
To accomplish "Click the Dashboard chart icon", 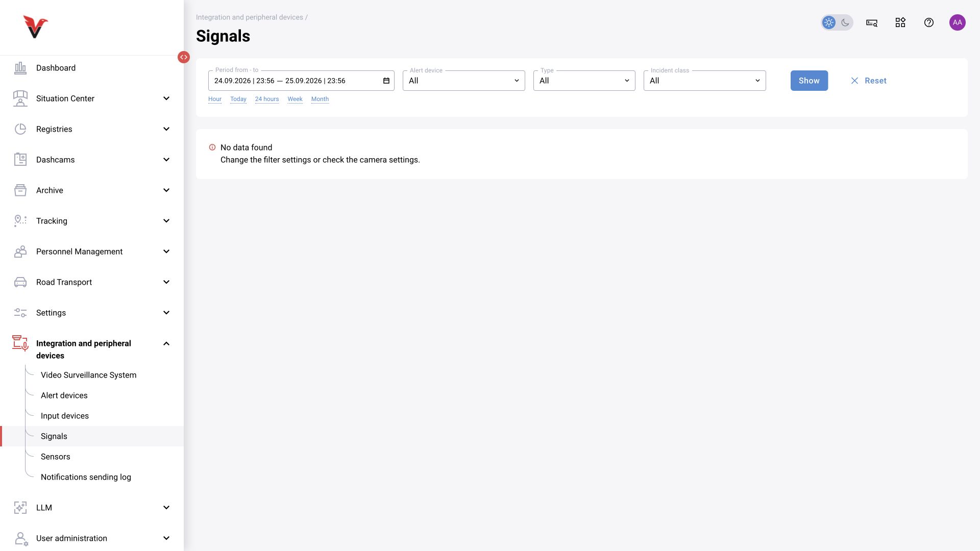I will (x=20, y=68).
